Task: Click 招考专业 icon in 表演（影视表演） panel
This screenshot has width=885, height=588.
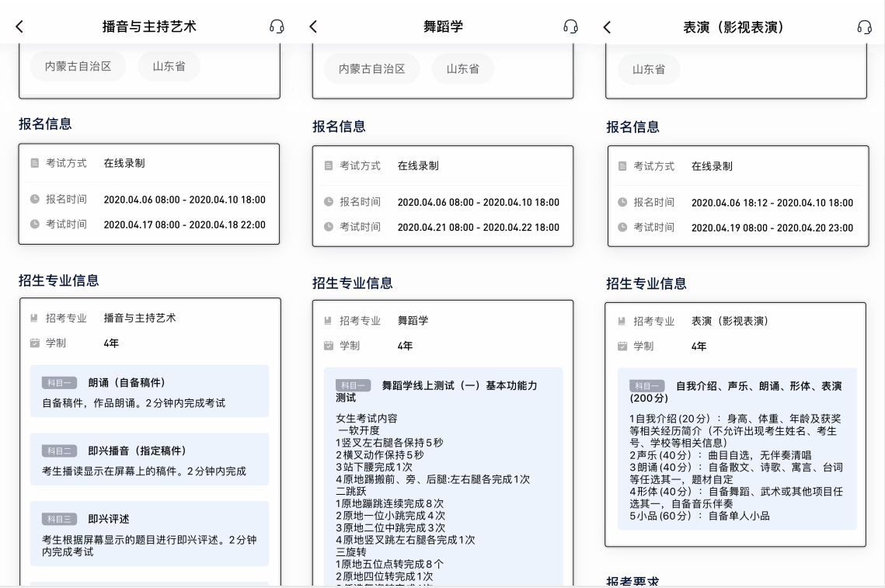Action: [x=622, y=321]
